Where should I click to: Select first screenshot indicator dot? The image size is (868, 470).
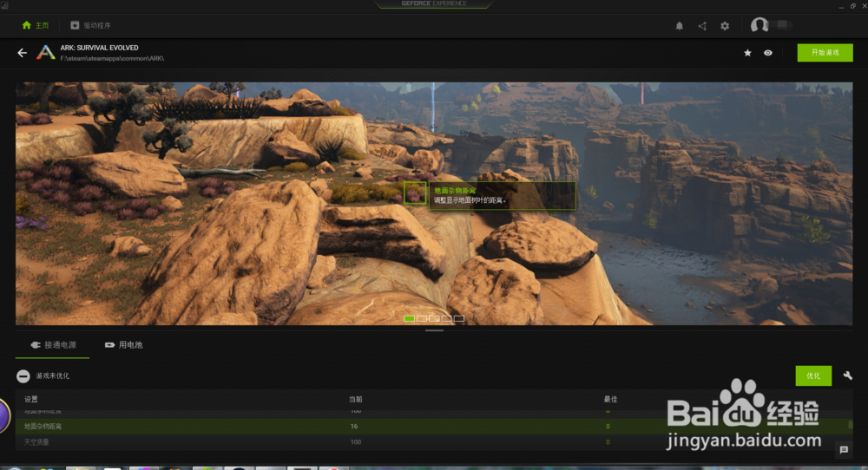point(409,318)
